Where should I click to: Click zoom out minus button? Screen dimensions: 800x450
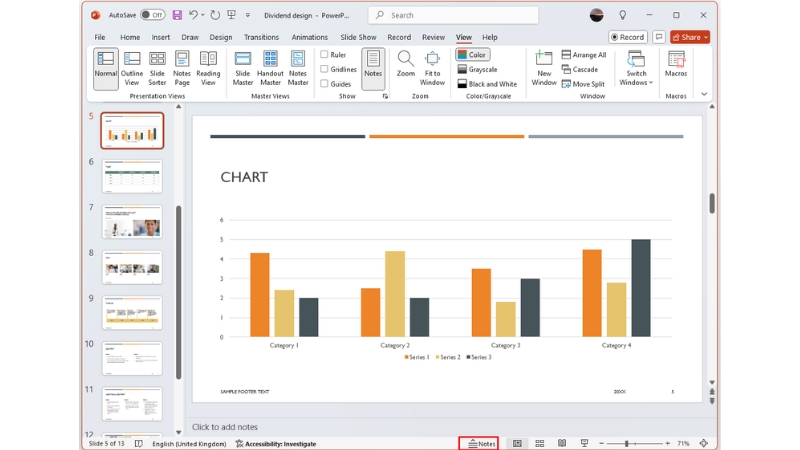click(x=602, y=443)
